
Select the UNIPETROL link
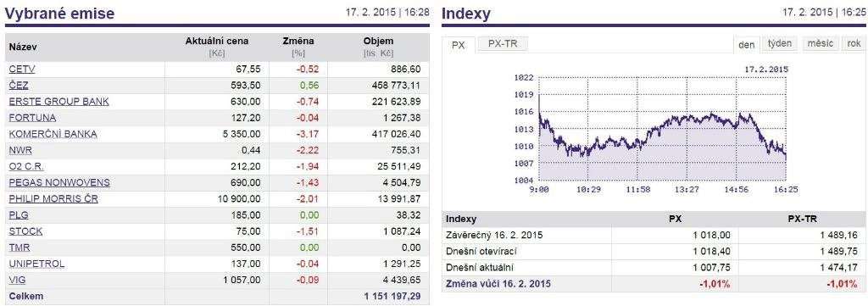point(36,264)
